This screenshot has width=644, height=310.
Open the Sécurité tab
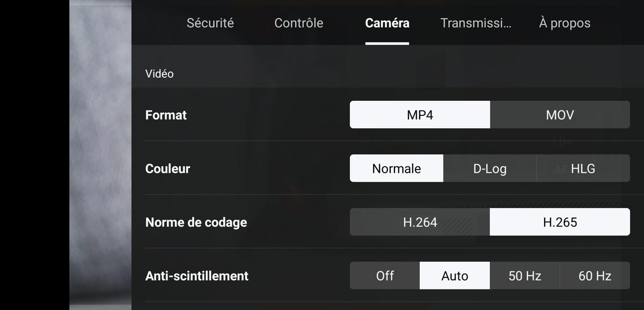210,23
